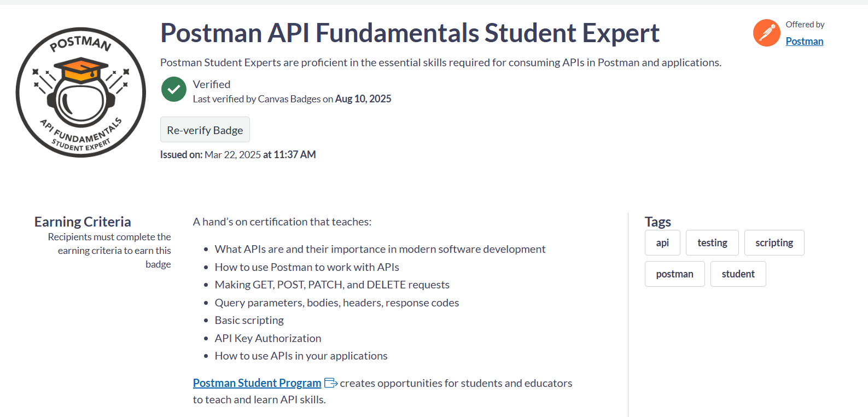Click the "API Key Authorization" bullet item
Image resolution: width=868 pixels, height=417 pixels.
[268, 338]
